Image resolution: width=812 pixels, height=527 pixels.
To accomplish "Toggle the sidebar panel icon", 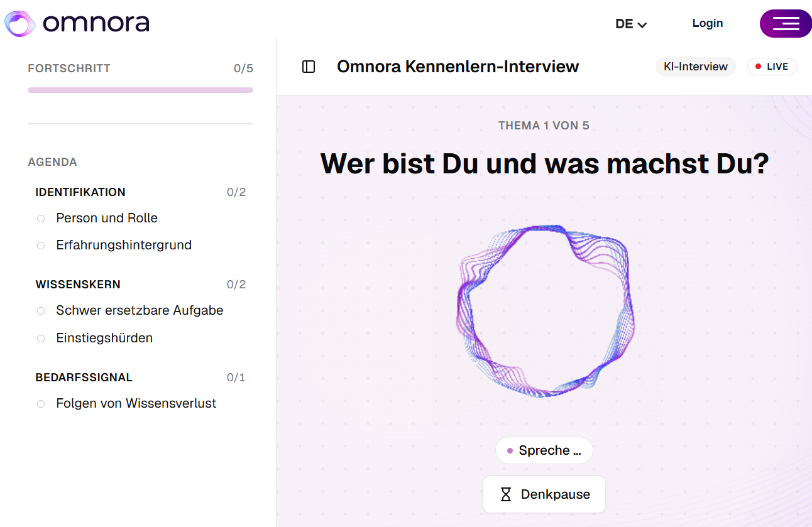I will [x=309, y=67].
